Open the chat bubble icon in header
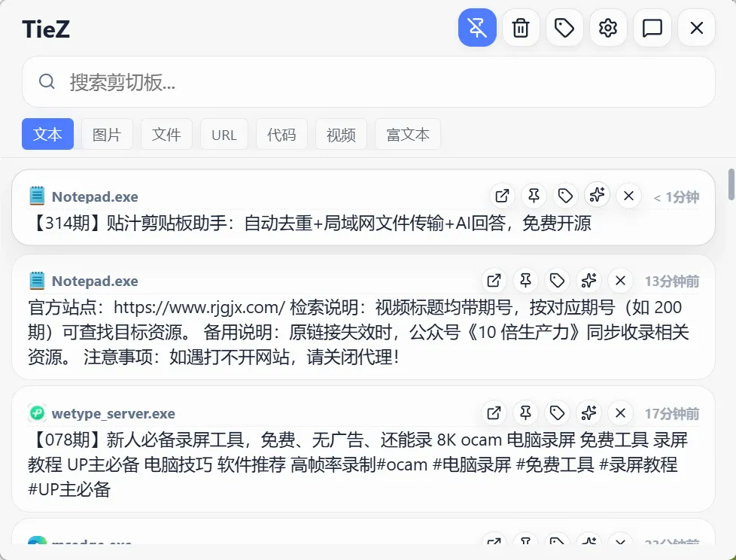The image size is (736, 560). [x=652, y=28]
